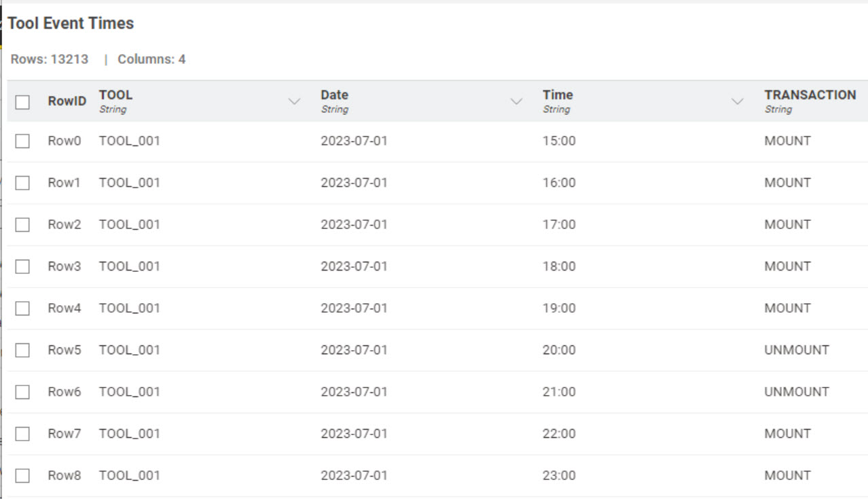The image size is (868, 499).
Task: Select the Row2 checkbox
Action: pyautogui.click(x=22, y=224)
